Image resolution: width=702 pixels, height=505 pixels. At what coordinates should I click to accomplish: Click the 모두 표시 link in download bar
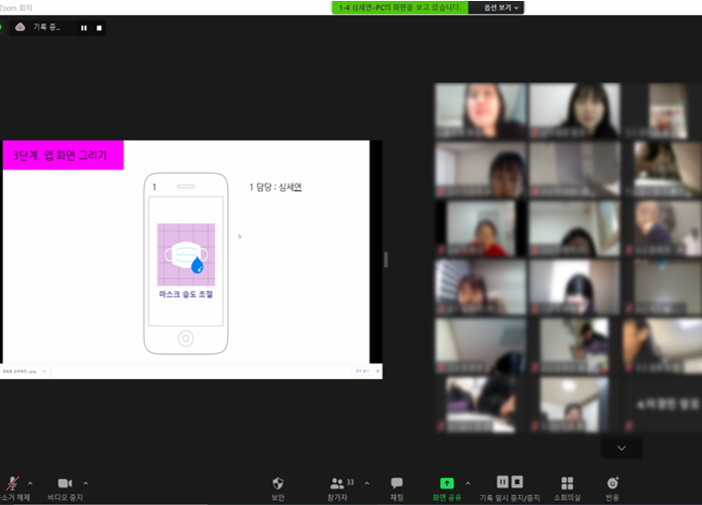362,371
